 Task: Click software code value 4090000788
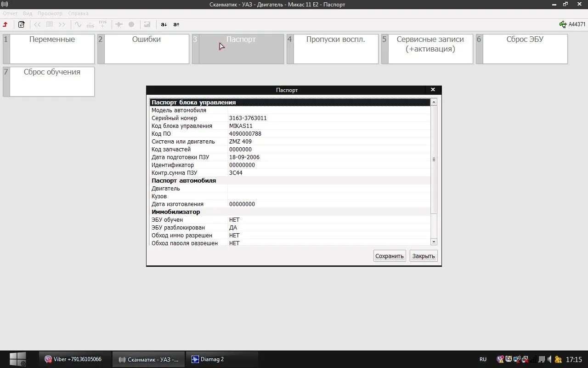pos(245,134)
